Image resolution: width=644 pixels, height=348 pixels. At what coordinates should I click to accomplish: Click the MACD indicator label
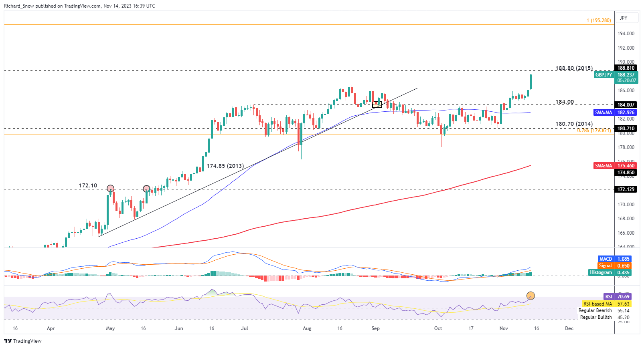point(606,259)
